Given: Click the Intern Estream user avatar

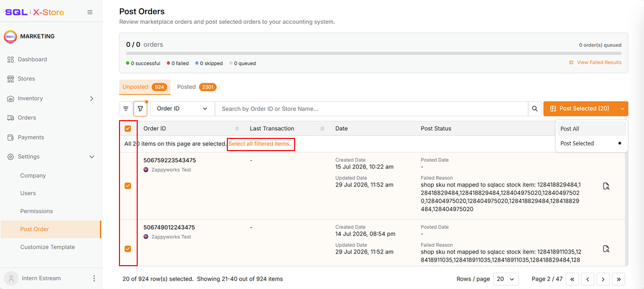Looking at the screenshot, I should pyautogui.click(x=11, y=278).
